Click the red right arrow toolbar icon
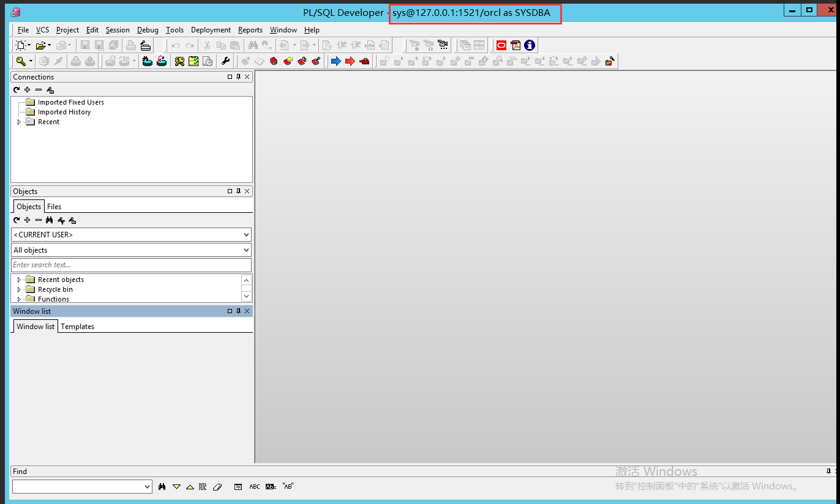The height and width of the screenshot is (504, 840). pyautogui.click(x=350, y=61)
